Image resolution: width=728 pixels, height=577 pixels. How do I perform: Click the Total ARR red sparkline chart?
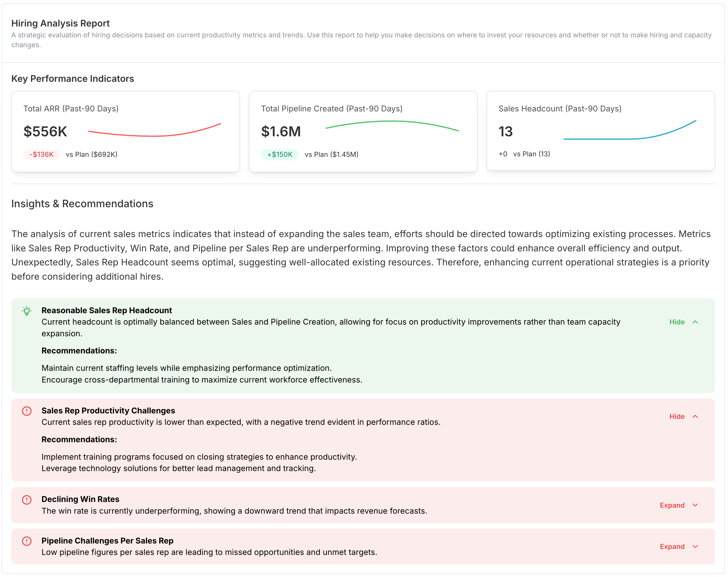(155, 130)
